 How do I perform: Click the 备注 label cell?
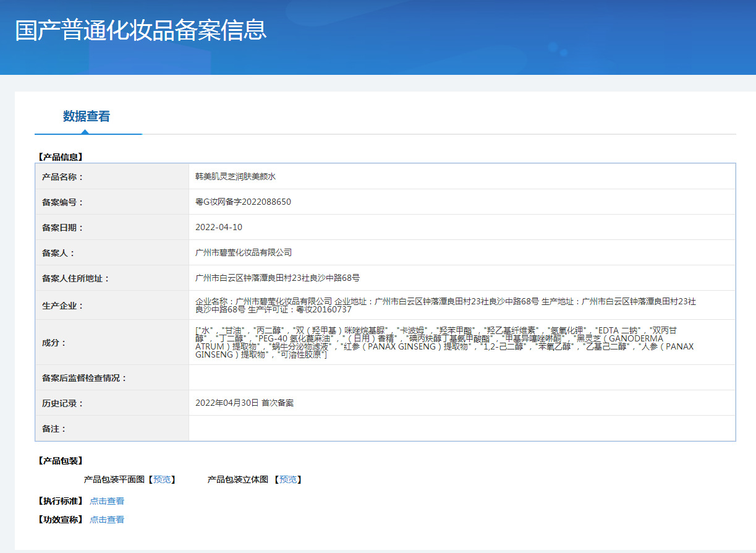pyautogui.click(x=54, y=429)
